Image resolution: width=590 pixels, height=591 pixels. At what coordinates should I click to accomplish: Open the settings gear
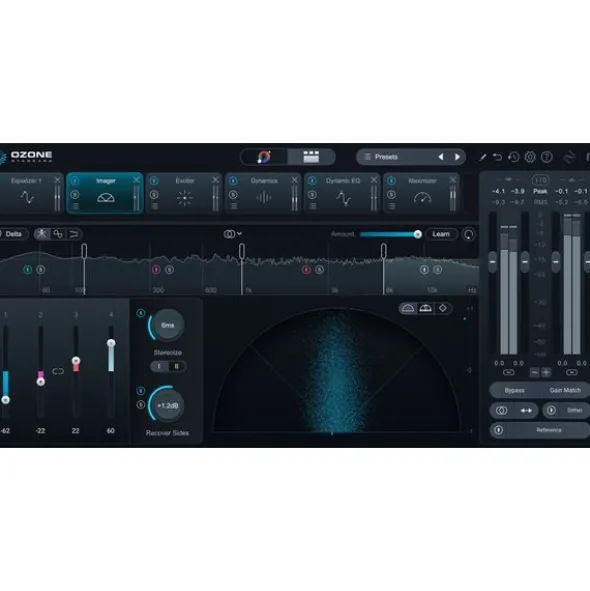point(530,157)
